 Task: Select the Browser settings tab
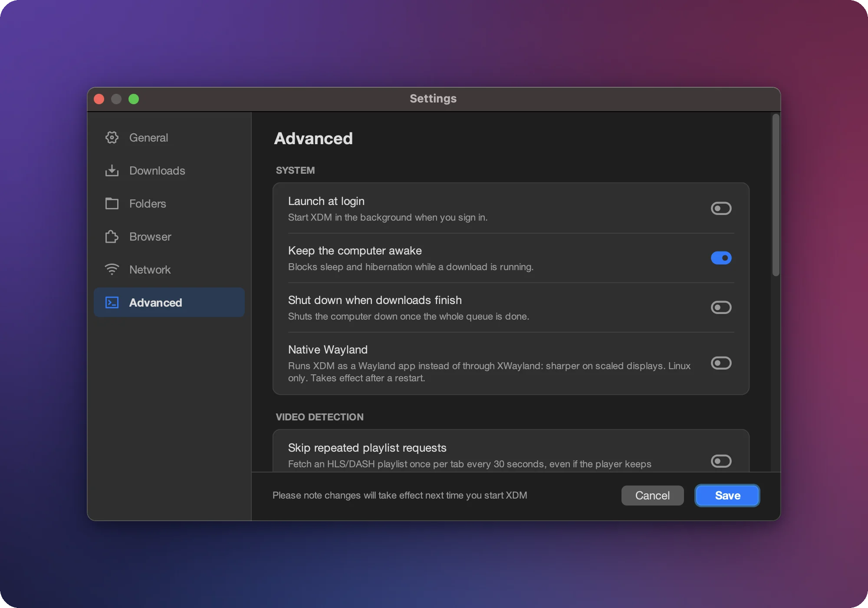click(x=169, y=237)
